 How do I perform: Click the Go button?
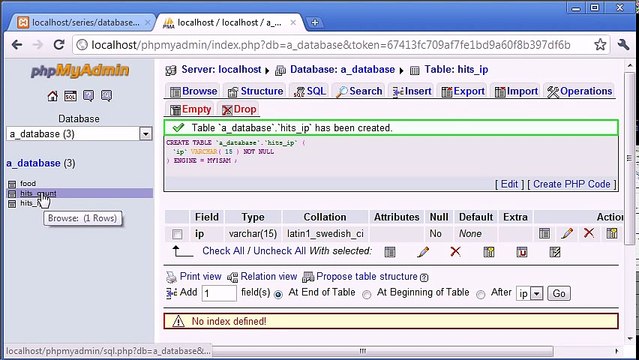559,294
